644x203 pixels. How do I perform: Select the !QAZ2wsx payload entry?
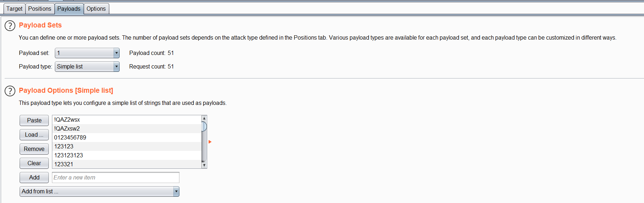pyautogui.click(x=127, y=120)
